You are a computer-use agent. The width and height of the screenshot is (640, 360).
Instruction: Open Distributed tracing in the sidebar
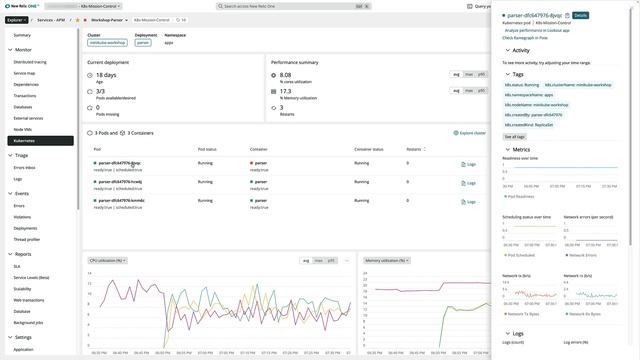coord(30,62)
